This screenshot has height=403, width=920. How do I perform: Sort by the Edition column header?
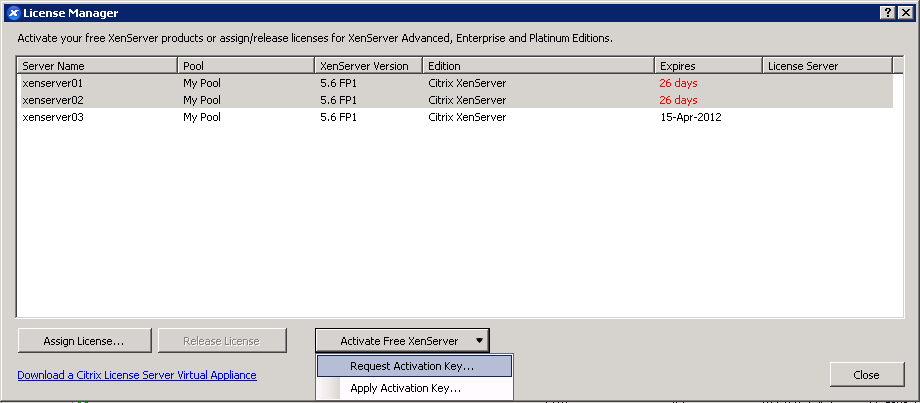pyautogui.click(x=539, y=66)
